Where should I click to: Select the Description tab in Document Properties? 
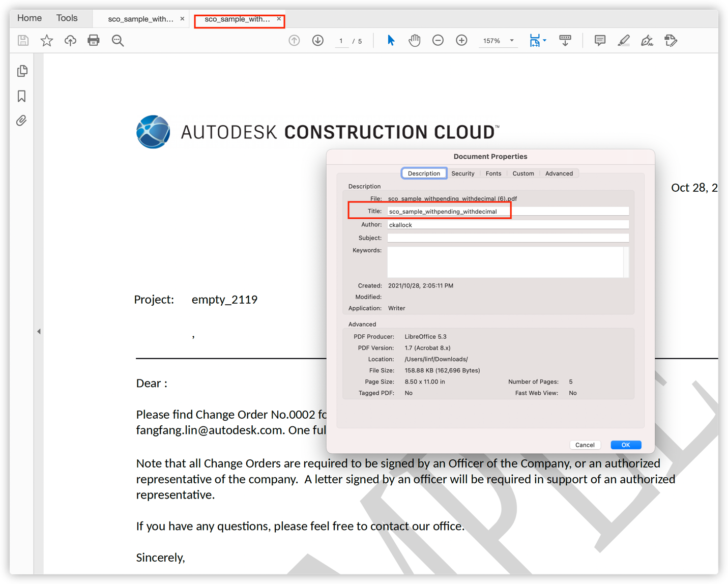(424, 173)
